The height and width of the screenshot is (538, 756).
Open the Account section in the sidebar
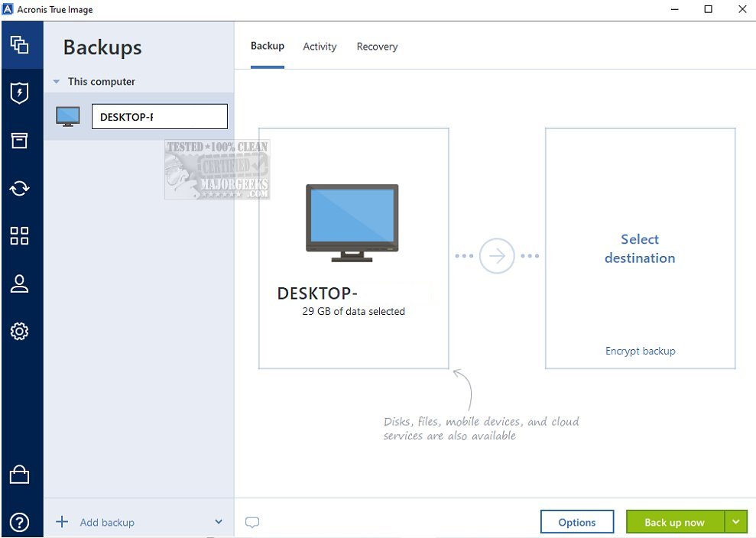coord(19,284)
